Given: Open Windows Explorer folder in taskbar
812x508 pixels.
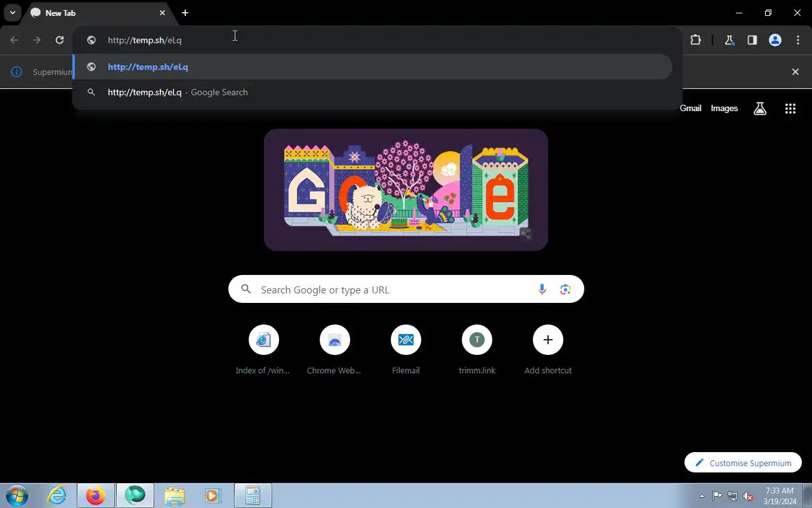Looking at the screenshot, I should coord(174,495).
